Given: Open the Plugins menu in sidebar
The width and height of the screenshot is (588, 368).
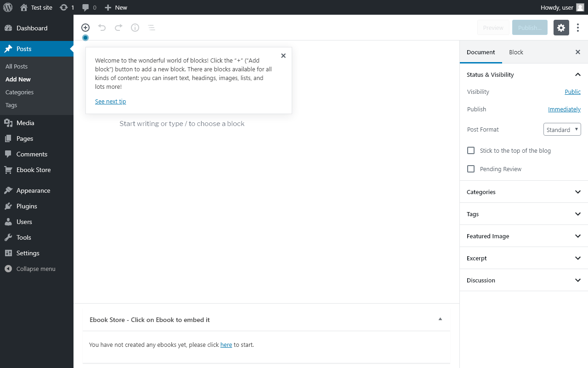Looking at the screenshot, I should [27, 206].
